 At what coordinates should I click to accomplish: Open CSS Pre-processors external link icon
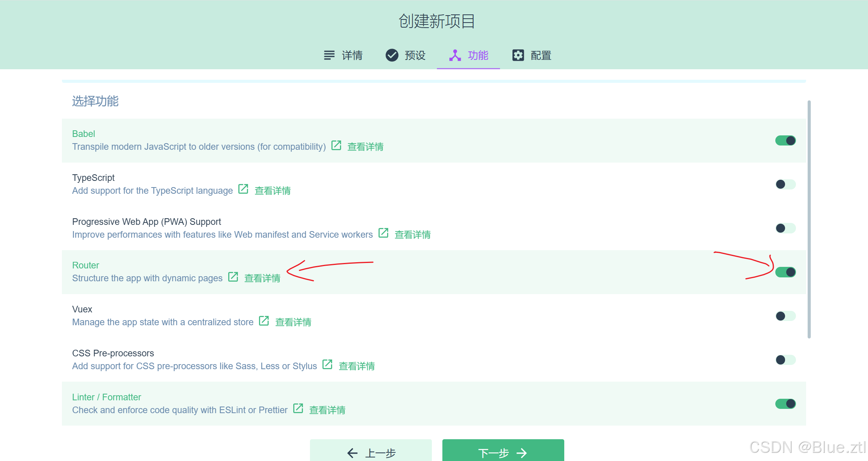point(327,365)
